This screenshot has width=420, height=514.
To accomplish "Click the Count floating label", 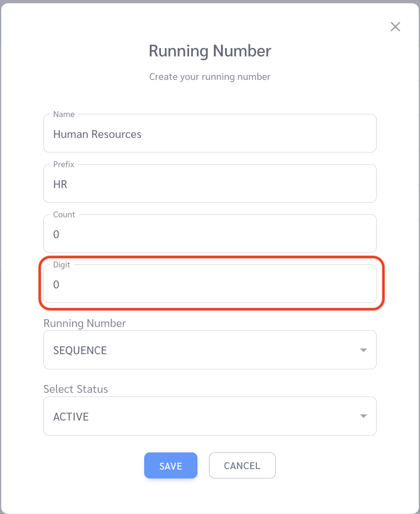I will coord(64,215).
